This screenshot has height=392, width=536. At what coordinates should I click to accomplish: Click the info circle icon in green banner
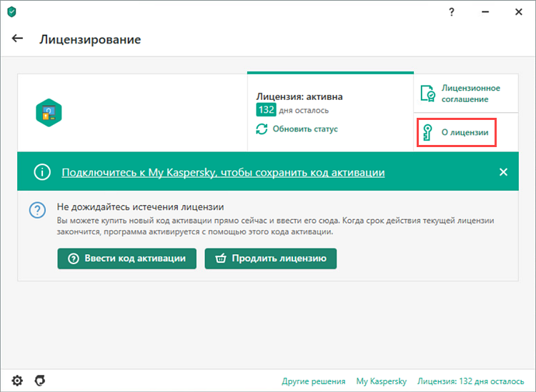(x=42, y=172)
